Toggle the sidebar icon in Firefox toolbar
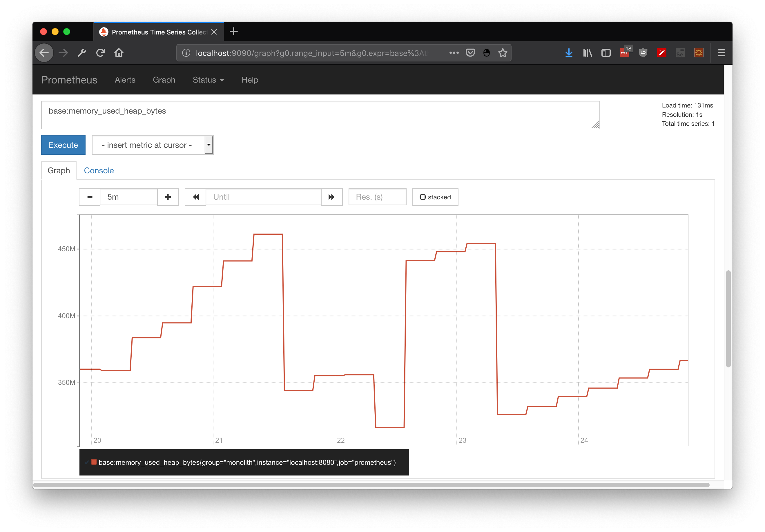Viewport: 765px width, 532px height. [x=606, y=53]
